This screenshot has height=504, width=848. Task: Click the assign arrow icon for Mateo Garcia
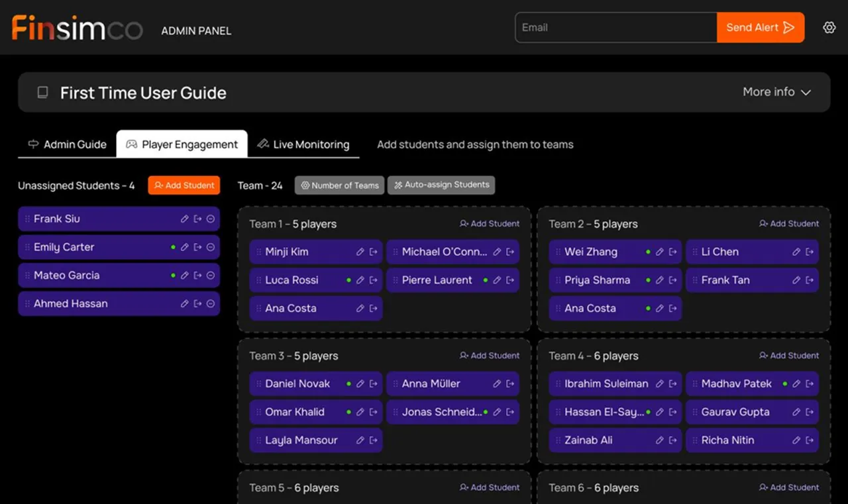197,276
